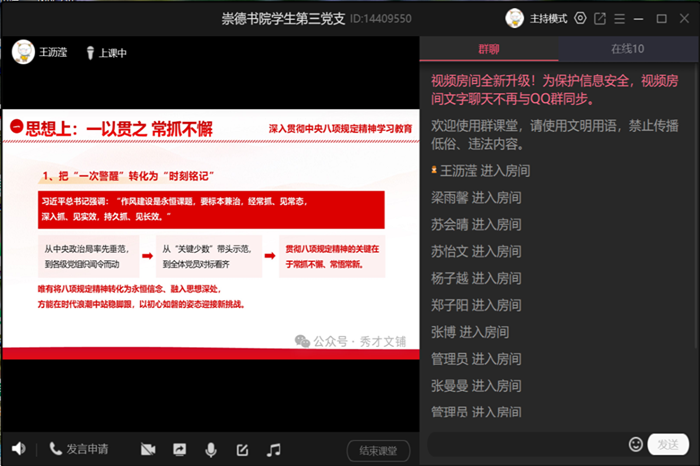Open the emoji picker in chat

click(635, 444)
